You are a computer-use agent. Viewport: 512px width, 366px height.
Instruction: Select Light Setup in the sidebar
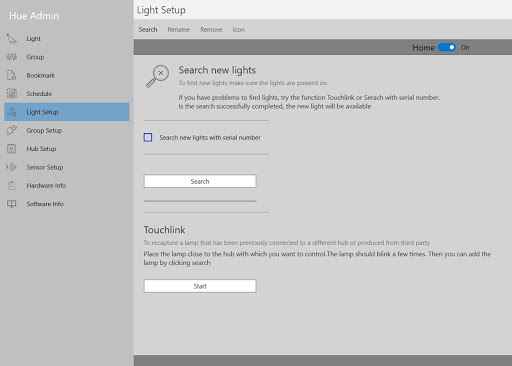[x=67, y=112]
